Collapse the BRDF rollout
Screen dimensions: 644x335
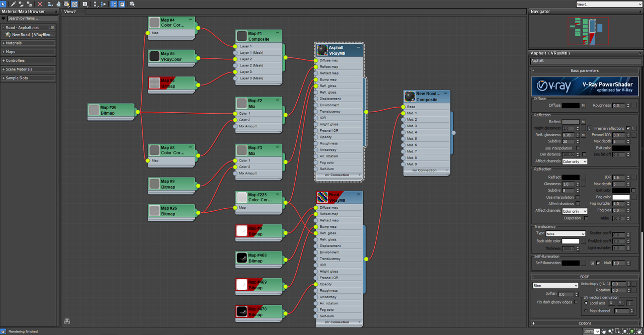coord(585,277)
